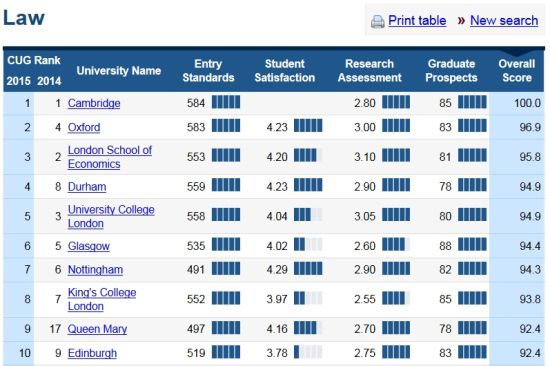
Task: Open the Nottingham university link
Action: click(x=95, y=269)
